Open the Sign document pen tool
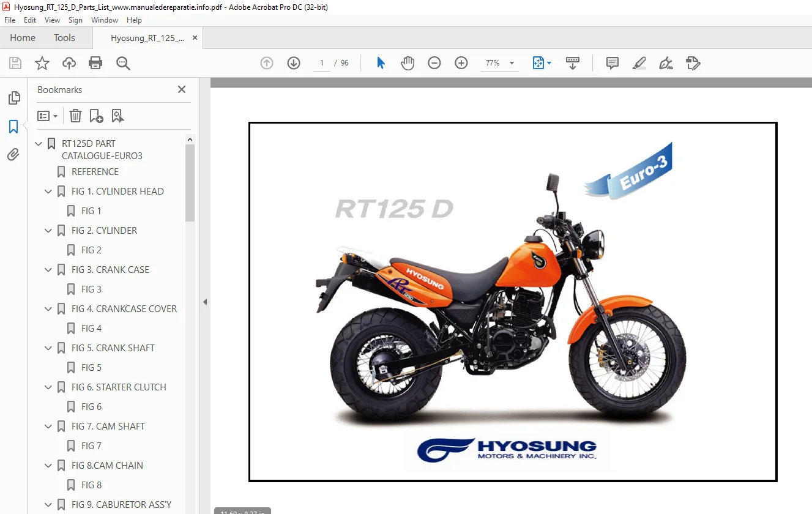This screenshot has height=514, width=812. coord(666,63)
